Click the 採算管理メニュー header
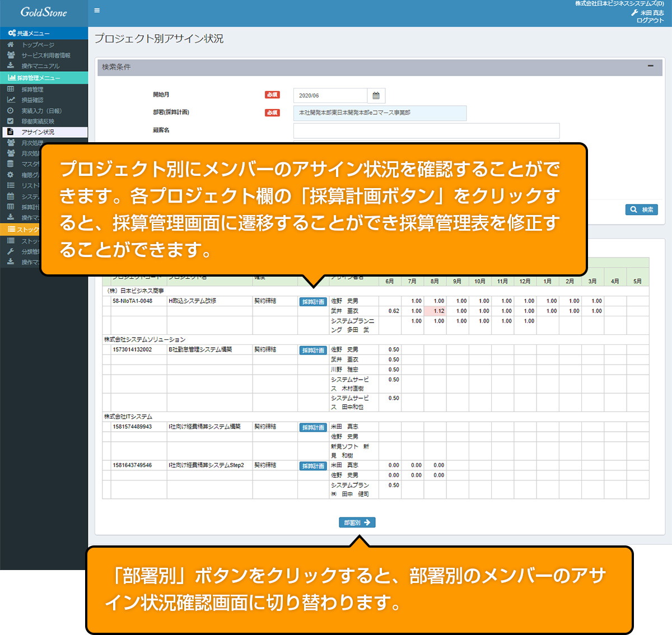 click(44, 78)
